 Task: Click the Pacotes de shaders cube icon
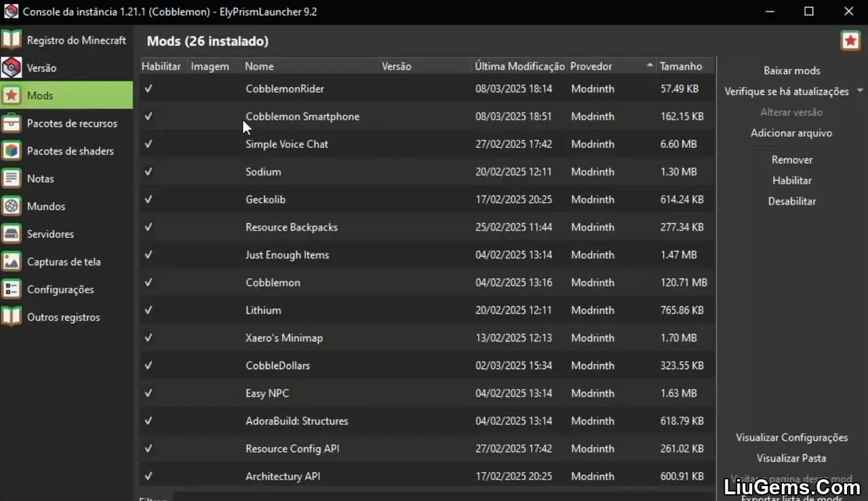(12, 151)
